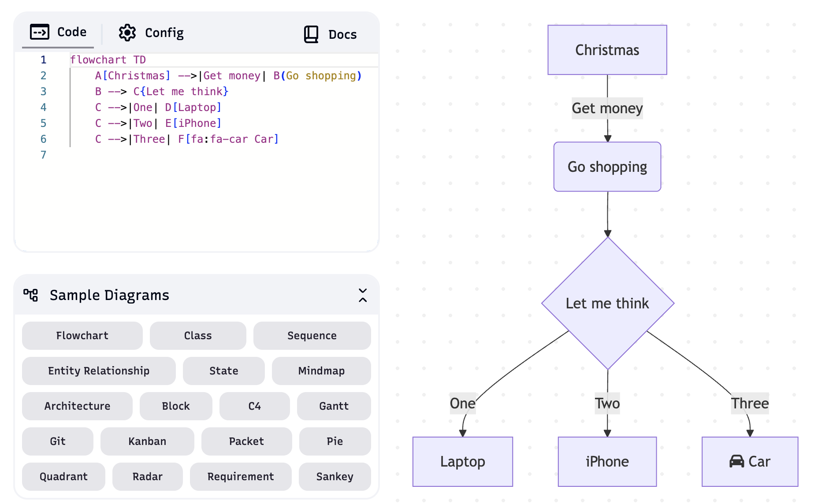Click code line 'B --> C{Let me think}'

(162, 92)
